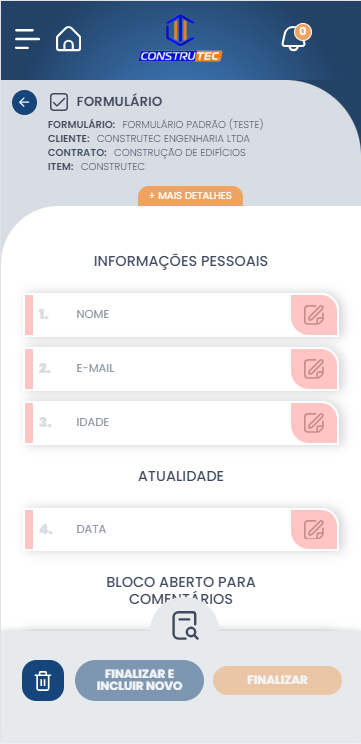Go to home via house icon
The width and height of the screenshot is (361, 744).
point(69,38)
